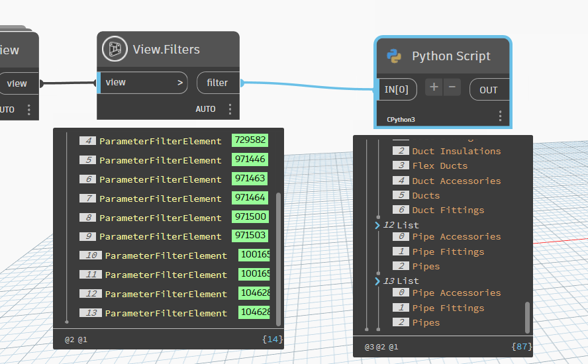Collapse list 13 in Python output preview
Viewport: 588px width, 364px height.
tap(377, 281)
